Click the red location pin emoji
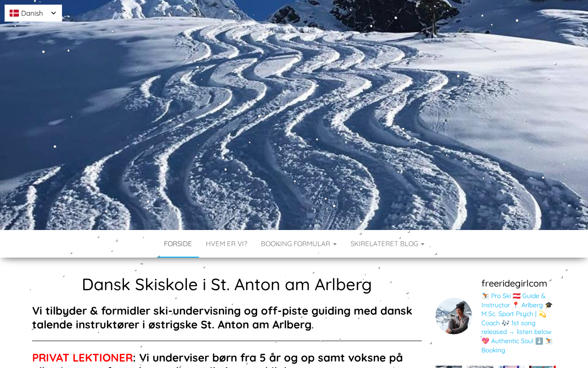The width and height of the screenshot is (588, 368). 515,305
